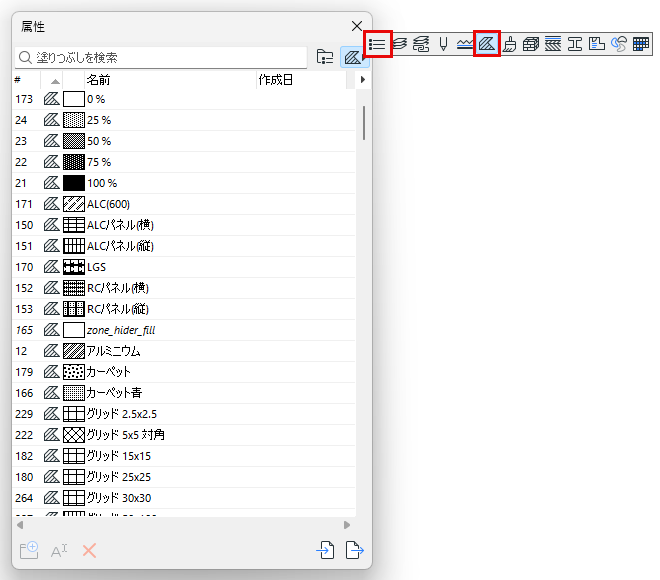Click index number 173 in the list
660x580 pixels.
tap(24, 99)
